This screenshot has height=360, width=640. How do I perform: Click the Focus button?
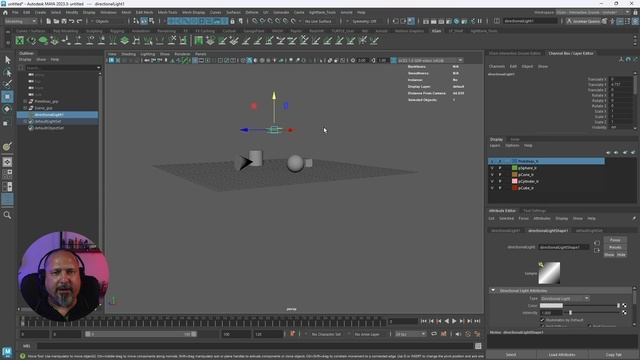615,240
